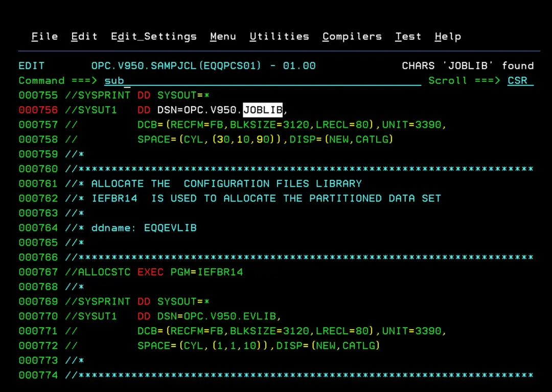Click line number 000767
The width and height of the screenshot is (552, 392).
[38, 272]
